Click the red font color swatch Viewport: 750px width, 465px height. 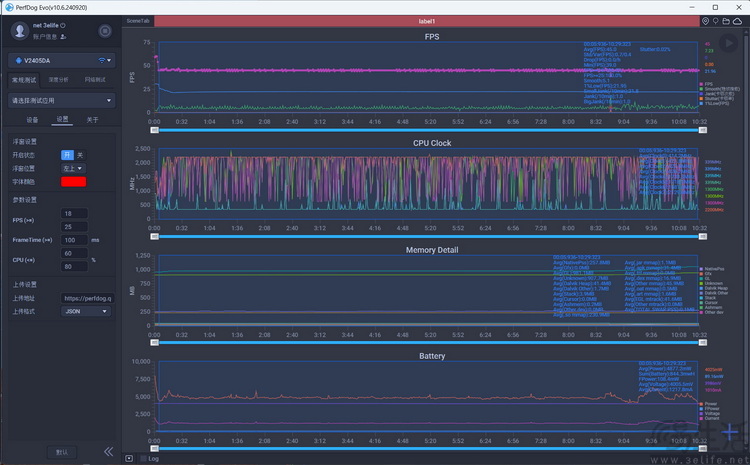(x=74, y=182)
